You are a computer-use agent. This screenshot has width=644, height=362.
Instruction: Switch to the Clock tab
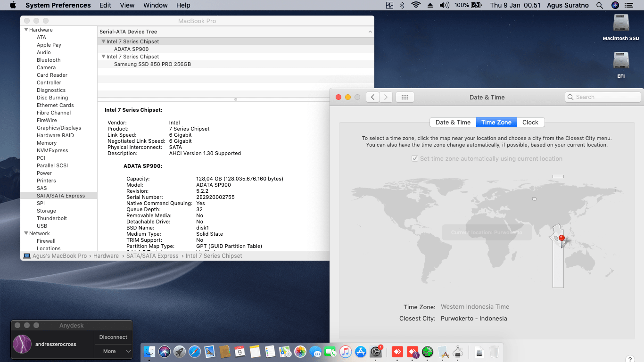click(x=530, y=123)
